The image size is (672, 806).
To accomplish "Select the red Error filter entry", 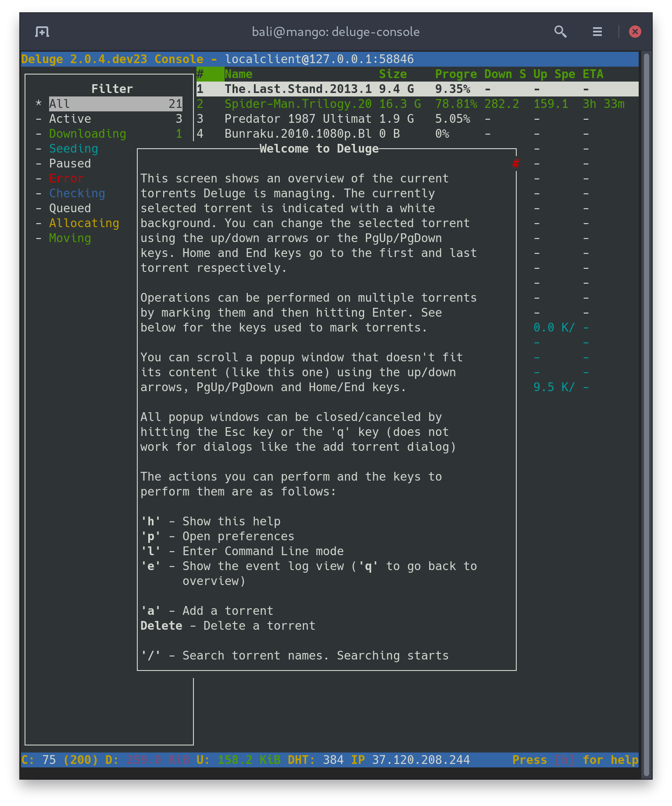I will click(x=66, y=178).
